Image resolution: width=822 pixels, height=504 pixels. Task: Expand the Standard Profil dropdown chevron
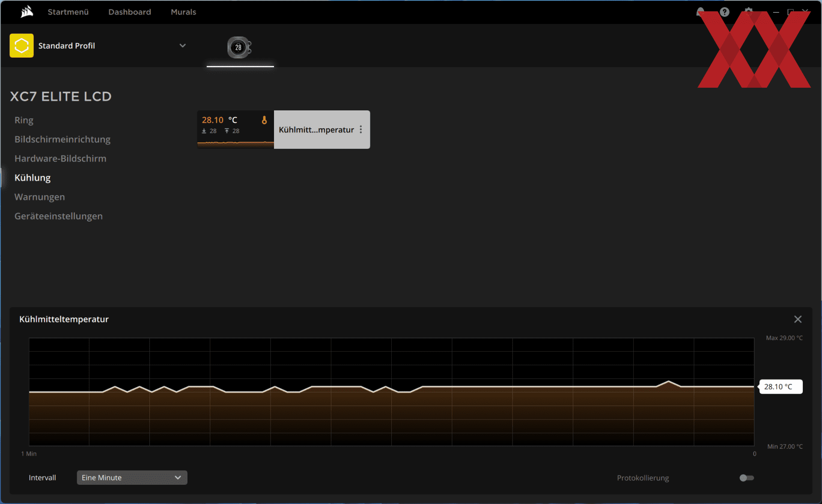[182, 45]
